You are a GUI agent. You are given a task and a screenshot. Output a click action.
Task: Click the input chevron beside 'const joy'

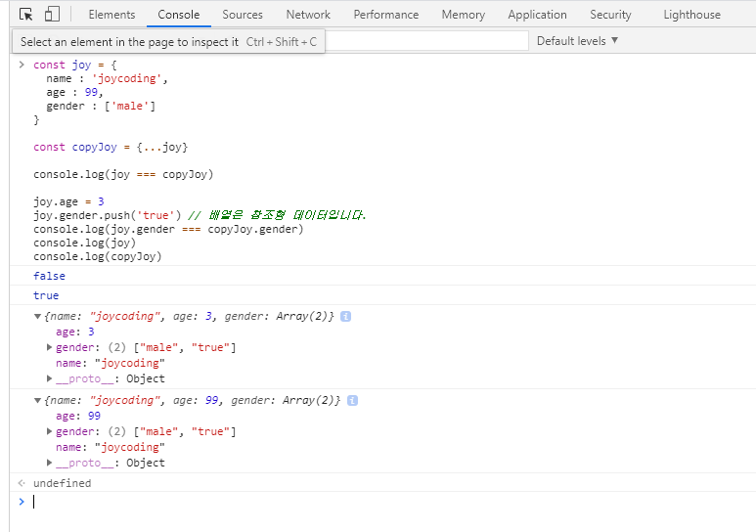[22, 65]
